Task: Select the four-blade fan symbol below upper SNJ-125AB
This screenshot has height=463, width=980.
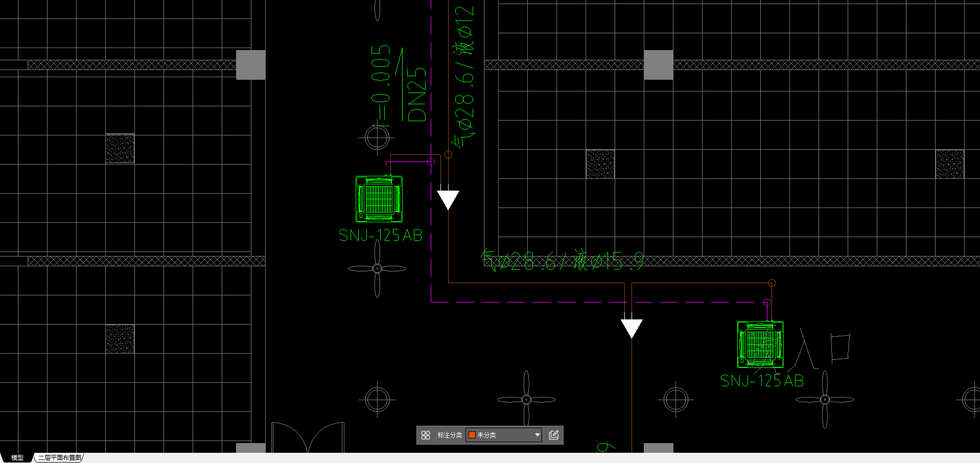Action: [x=377, y=268]
